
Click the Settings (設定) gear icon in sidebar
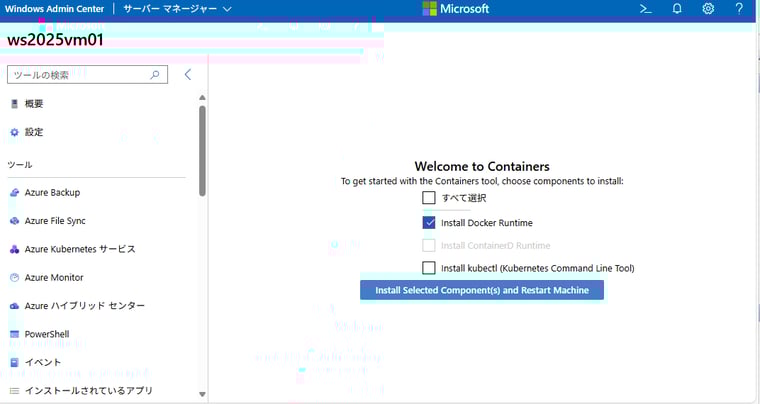(15, 132)
